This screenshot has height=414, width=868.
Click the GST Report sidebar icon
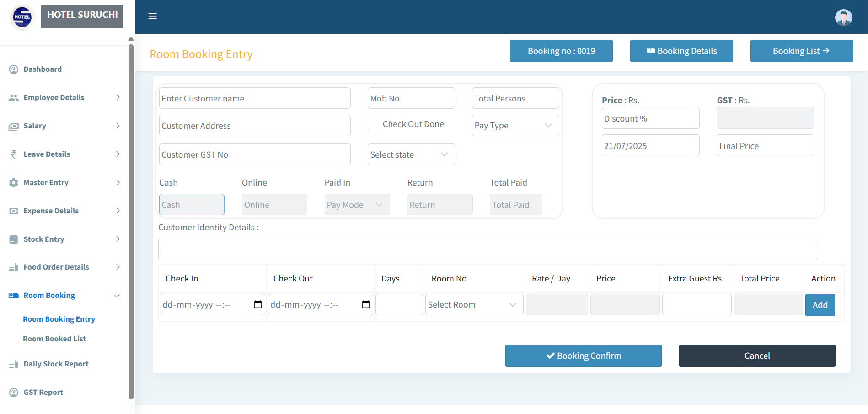click(14, 393)
